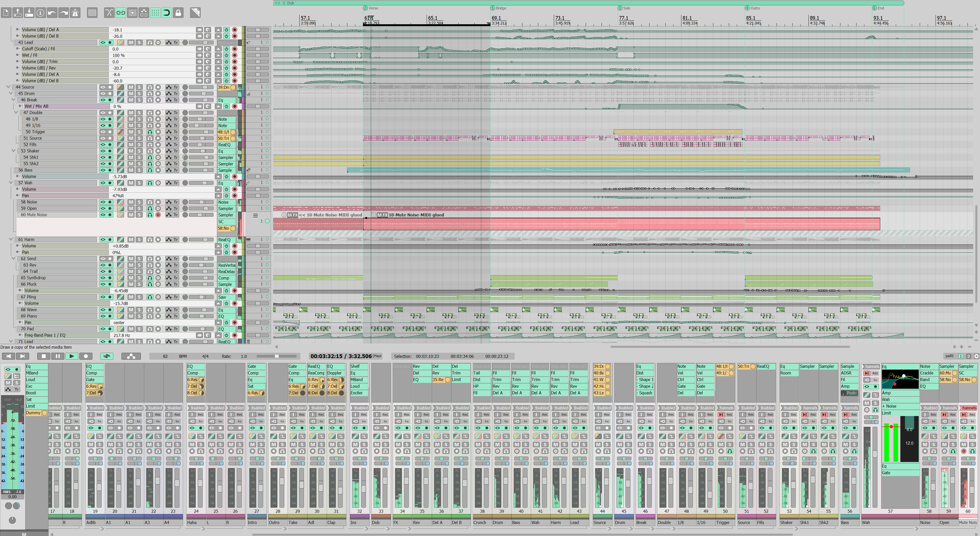This screenshot has height=536, width=980.
Task: Arm the Volume (dB) / Rev envelope
Action: [x=235, y=68]
